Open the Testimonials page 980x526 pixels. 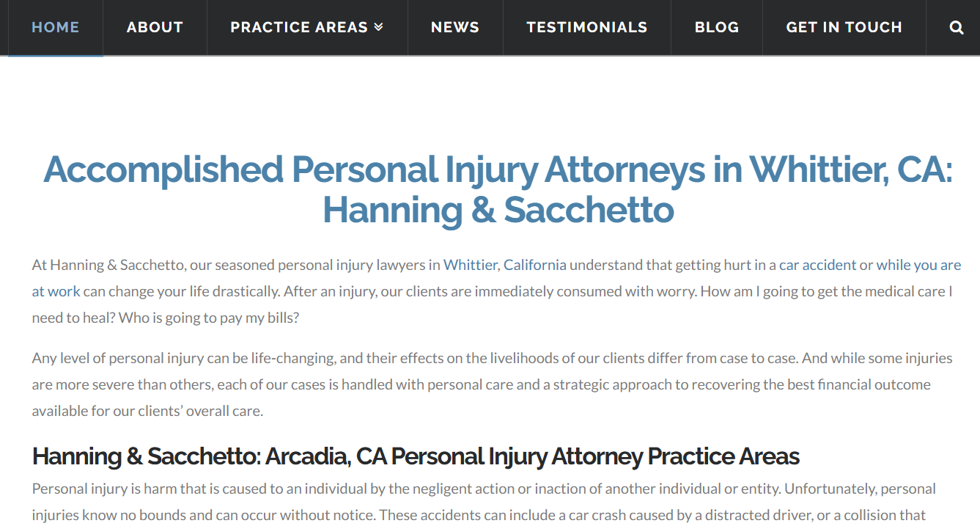[x=586, y=27]
